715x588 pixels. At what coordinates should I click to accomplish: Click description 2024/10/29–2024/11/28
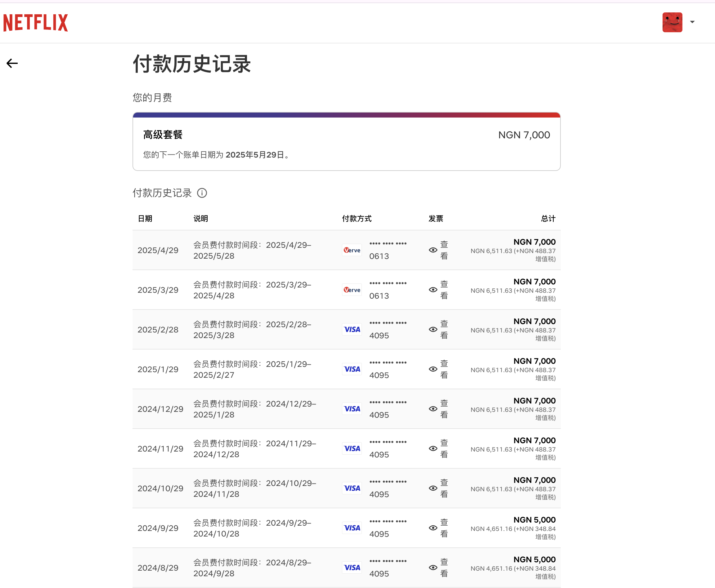pyautogui.click(x=255, y=488)
